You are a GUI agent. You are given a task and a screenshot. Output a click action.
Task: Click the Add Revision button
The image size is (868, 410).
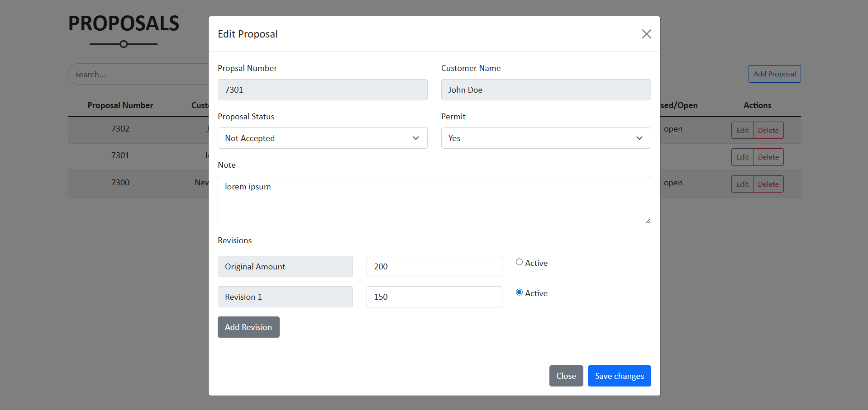[248, 327]
